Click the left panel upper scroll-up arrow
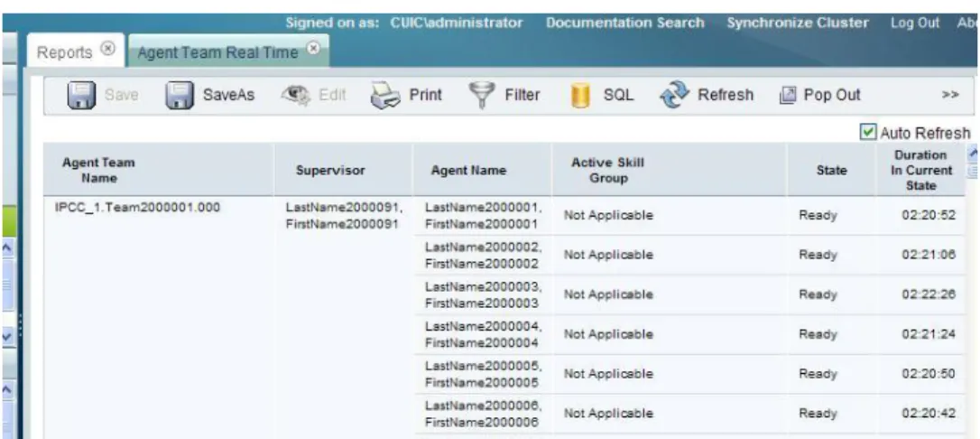The height and width of the screenshot is (439, 980). pos(7,248)
